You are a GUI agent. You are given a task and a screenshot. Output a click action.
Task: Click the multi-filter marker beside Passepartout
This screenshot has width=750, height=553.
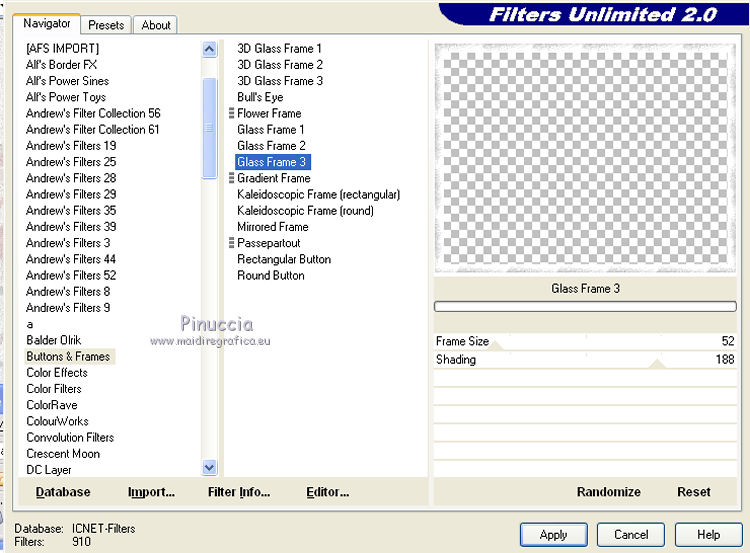(x=232, y=243)
